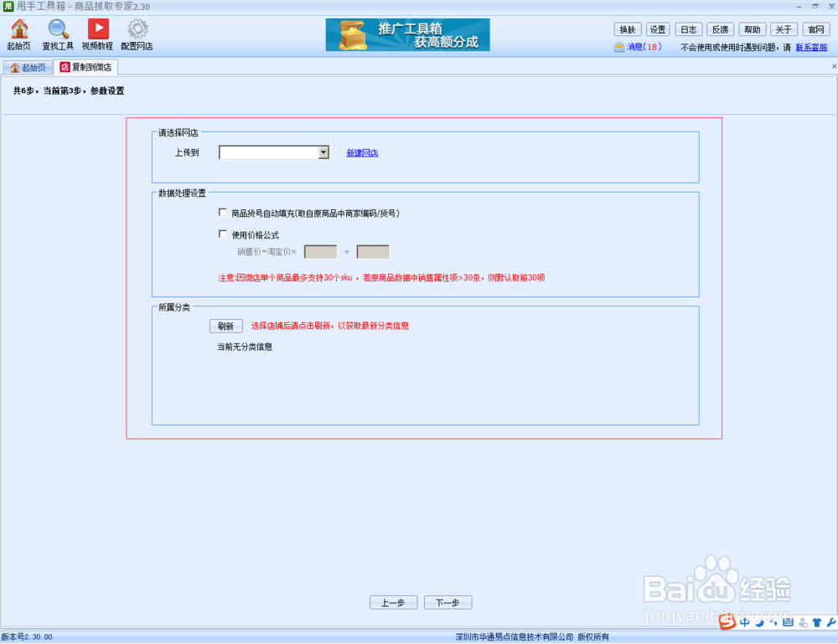
Task: Toggle the moon night-mode tray icon
Action: [x=758, y=622]
